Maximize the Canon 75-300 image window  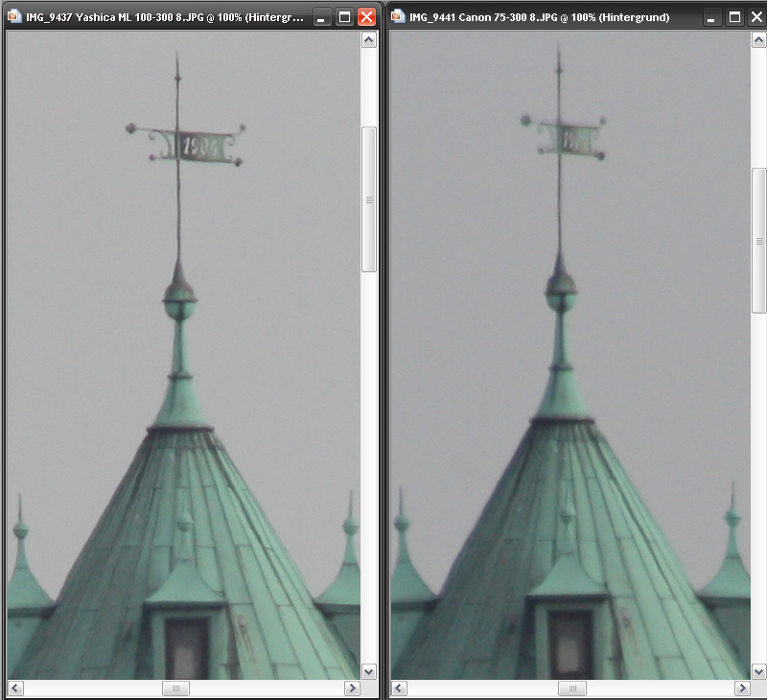click(734, 17)
